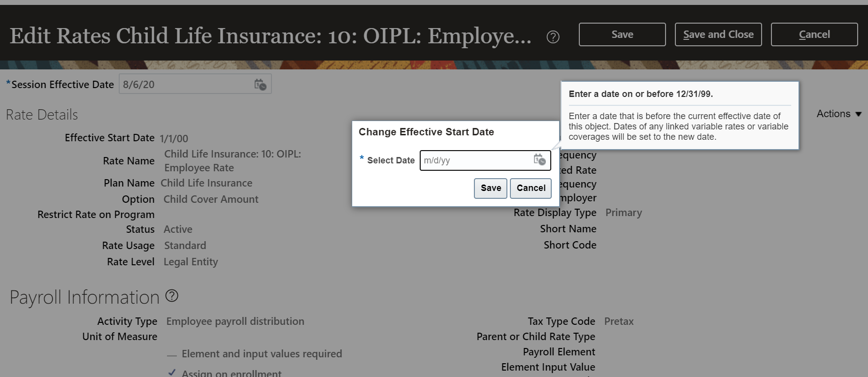Toggle the Assign on enrollment checkbox

click(x=172, y=373)
